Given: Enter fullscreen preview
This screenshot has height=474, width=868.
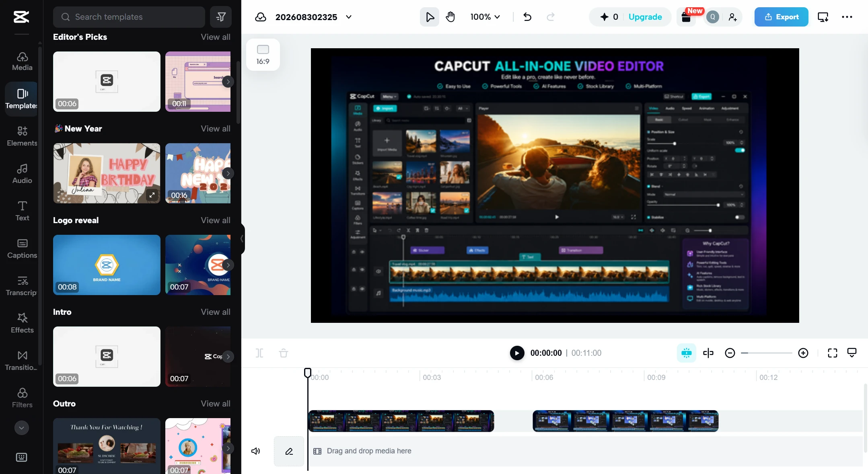Looking at the screenshot, I should pyautogui.click(x=833, y=353).
